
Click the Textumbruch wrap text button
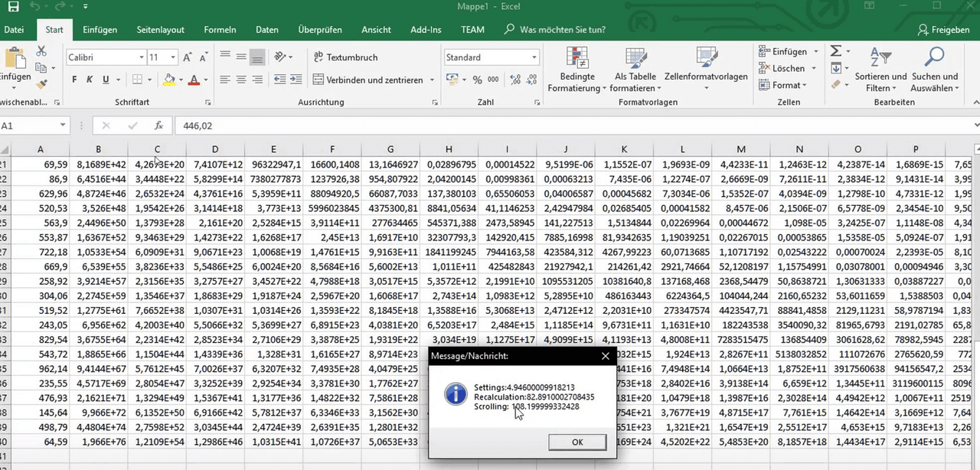coord(346,57)
